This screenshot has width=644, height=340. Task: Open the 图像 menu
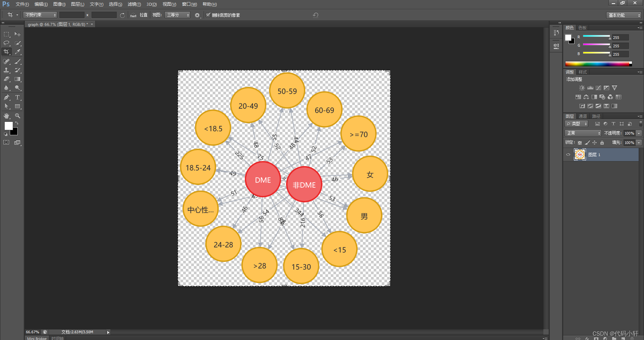59,4
